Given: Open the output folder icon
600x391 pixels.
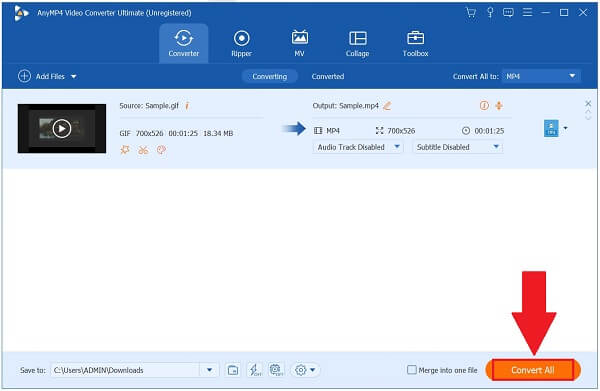Looking at the screenshot, I should coord(233,370).
